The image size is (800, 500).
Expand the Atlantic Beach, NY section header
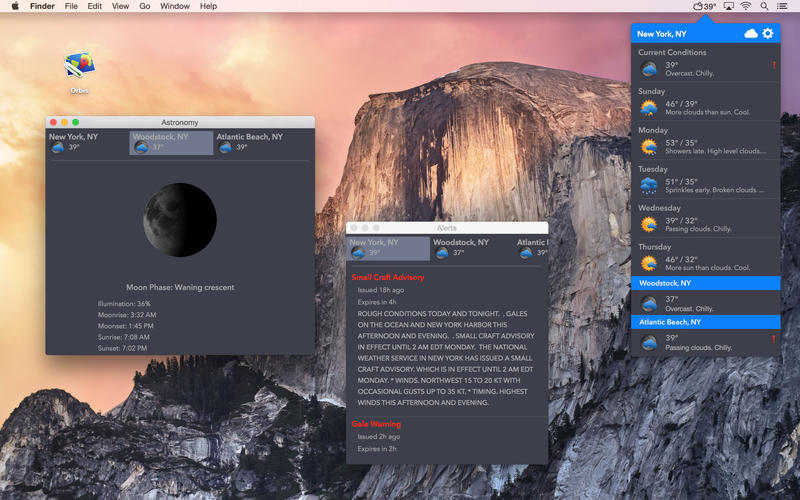705,322
